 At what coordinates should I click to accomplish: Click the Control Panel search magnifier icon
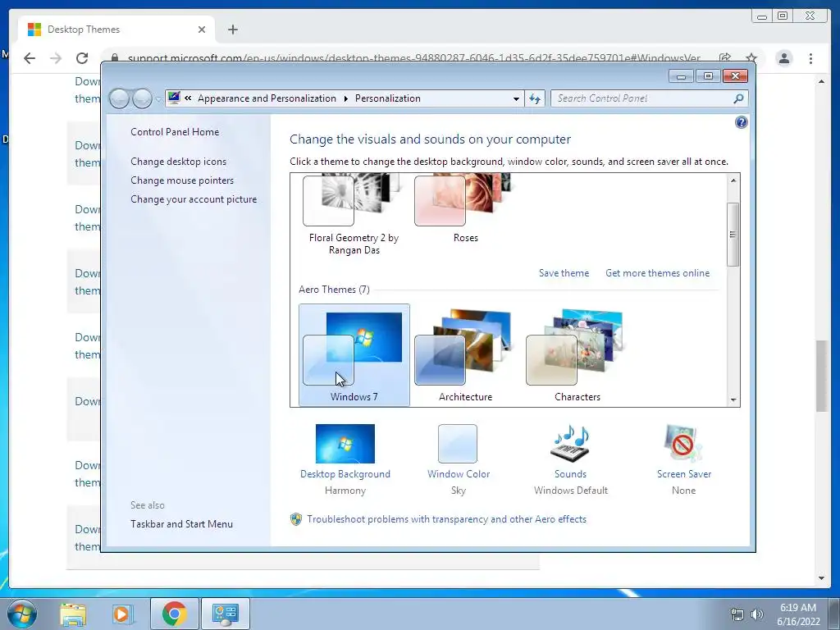(x=738, y=98)
